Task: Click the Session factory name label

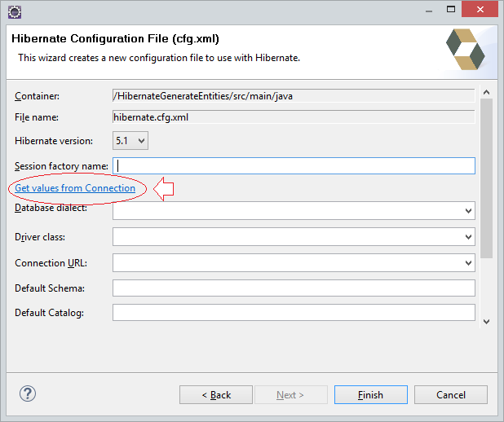Action: pyautogui.click(x=61, y=166)
